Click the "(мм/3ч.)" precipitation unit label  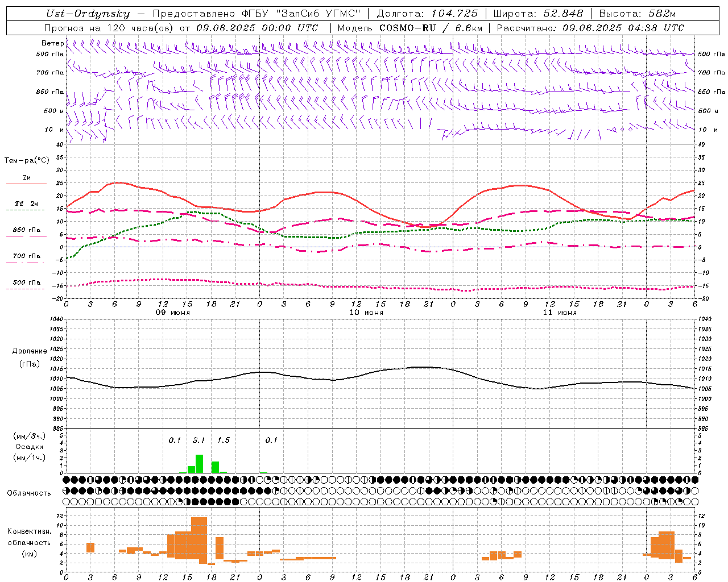click(29, 436)
